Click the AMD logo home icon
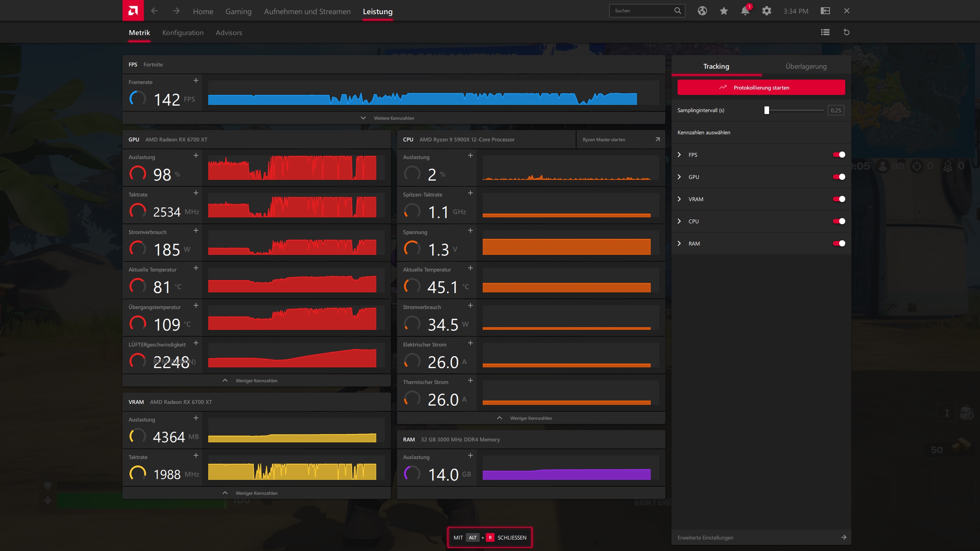Screen dimensions: 980x551 coord(133,11)
